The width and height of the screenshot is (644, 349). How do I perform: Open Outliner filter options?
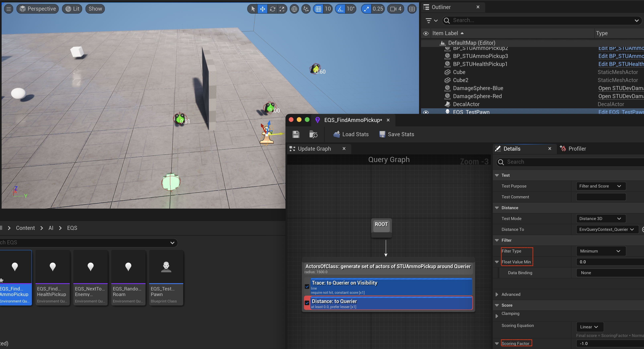[431, 20]
